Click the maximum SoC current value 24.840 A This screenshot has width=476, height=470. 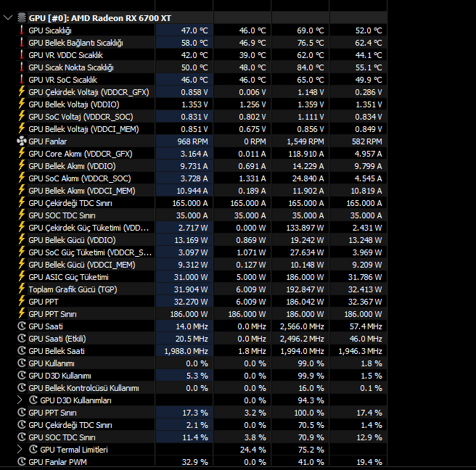click(308, 178)
